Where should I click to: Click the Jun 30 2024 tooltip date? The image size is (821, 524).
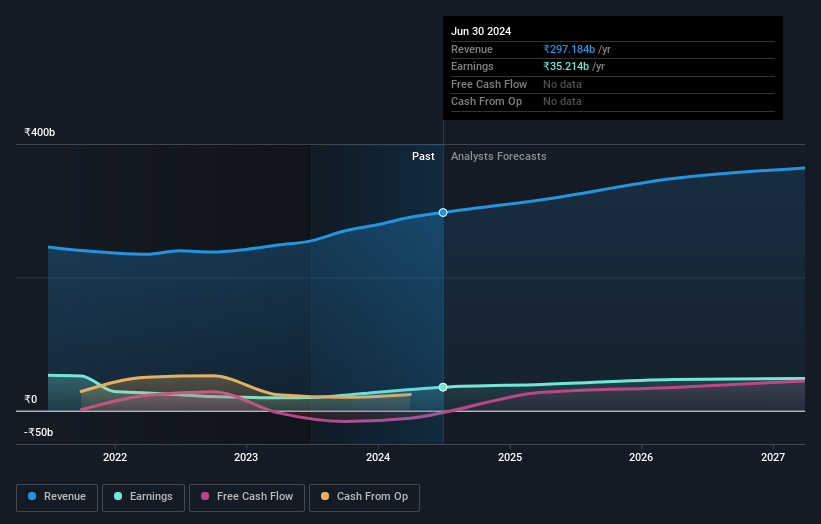481,31
